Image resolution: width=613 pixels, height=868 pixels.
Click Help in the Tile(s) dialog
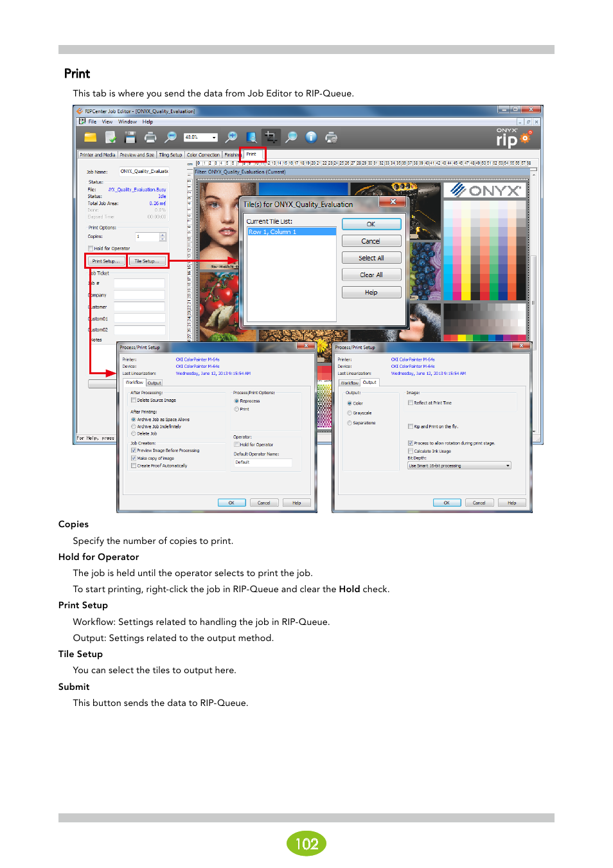pyautogui.click(x=371, y=293)
